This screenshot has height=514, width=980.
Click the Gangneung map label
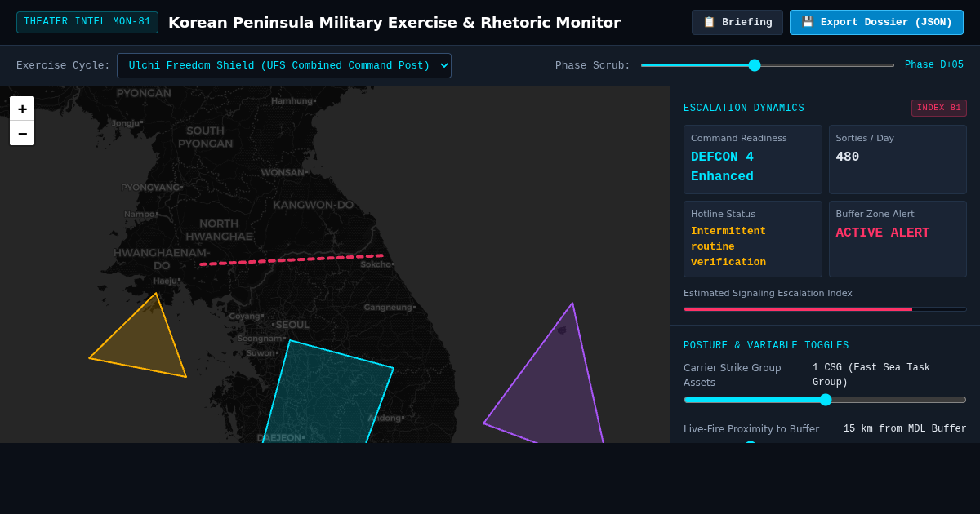(x=388, y=308)
